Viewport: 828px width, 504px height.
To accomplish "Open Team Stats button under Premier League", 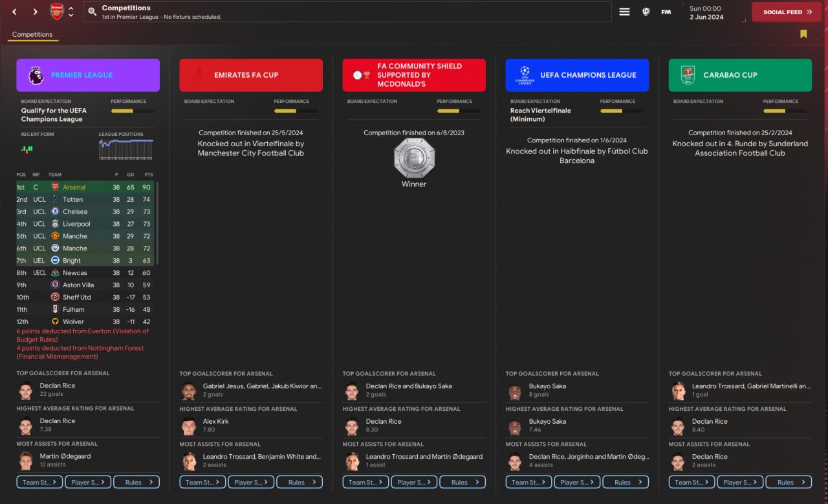I will tap(39, 482).
